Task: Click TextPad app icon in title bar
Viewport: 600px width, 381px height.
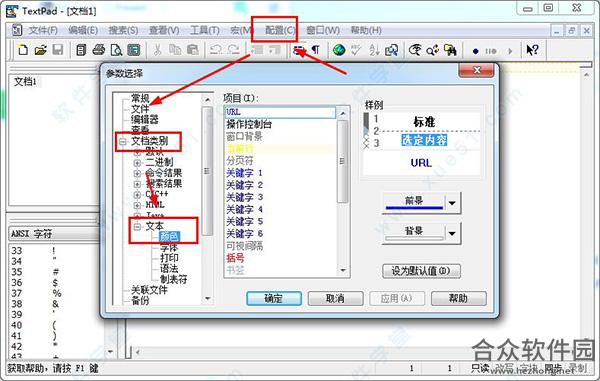Action: pos(11,11)
